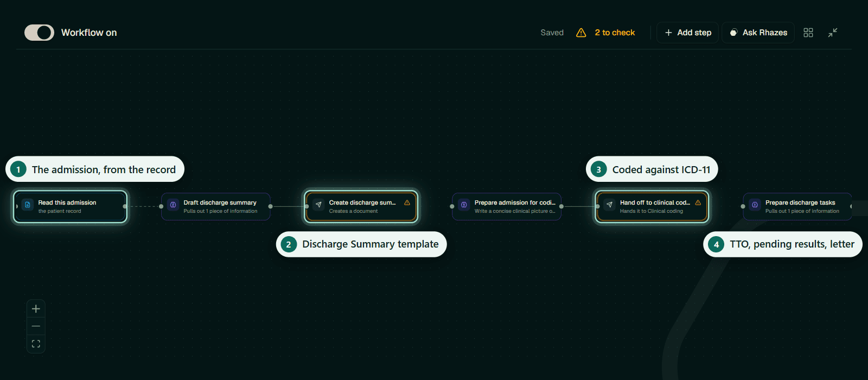The image size is (868, 380).
Task: Zoom in the canvas with plus
Action: point(36,309)
